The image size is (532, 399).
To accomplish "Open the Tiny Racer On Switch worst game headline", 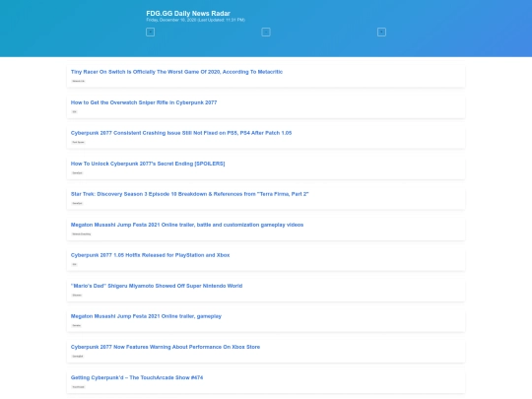I will coord(176,72).
